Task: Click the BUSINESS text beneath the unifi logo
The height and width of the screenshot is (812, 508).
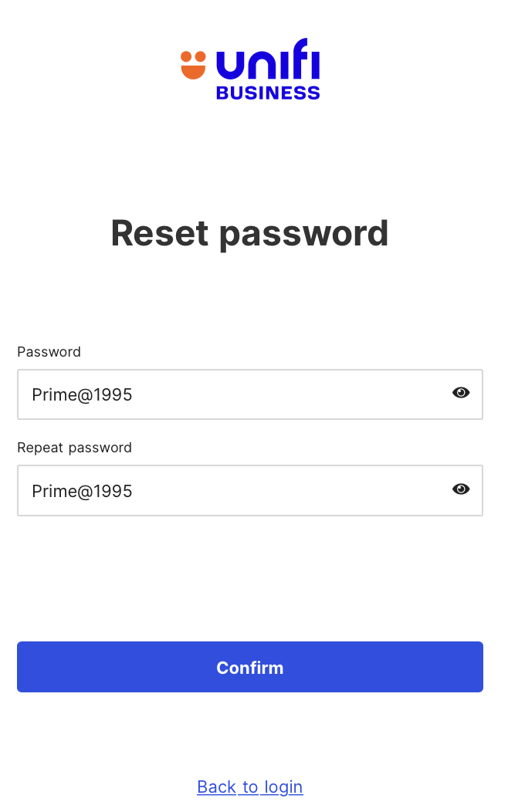Action: pos(268,93)
